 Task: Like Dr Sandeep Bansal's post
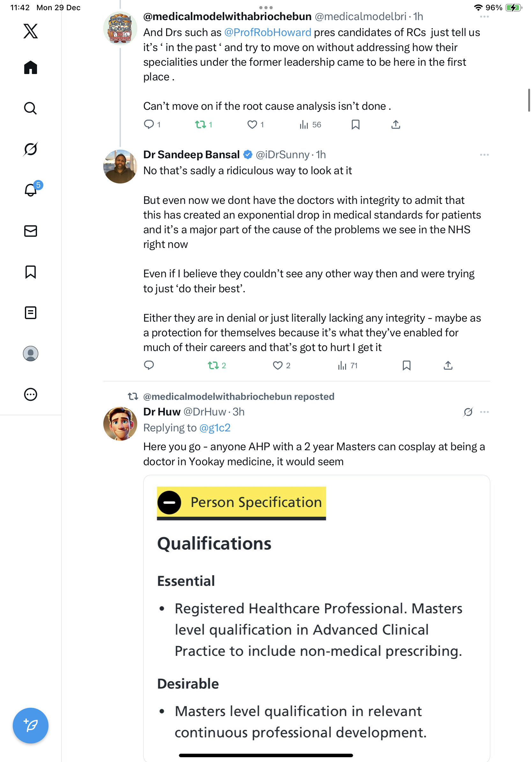pyautogui.click(x=277, y=365)
